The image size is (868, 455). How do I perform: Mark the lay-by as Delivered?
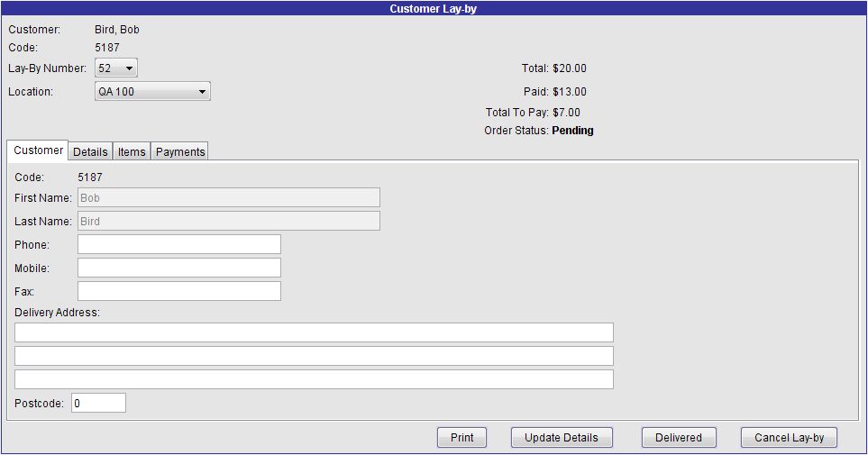click(678, 438)
